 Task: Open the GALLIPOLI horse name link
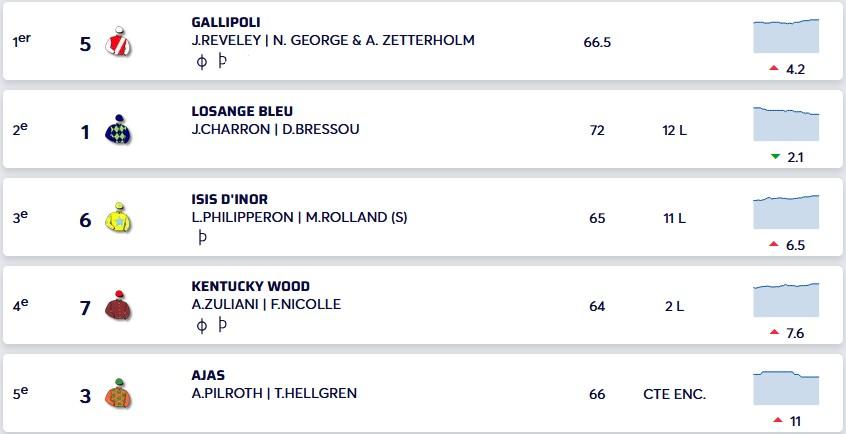click(x=226, y=22)
